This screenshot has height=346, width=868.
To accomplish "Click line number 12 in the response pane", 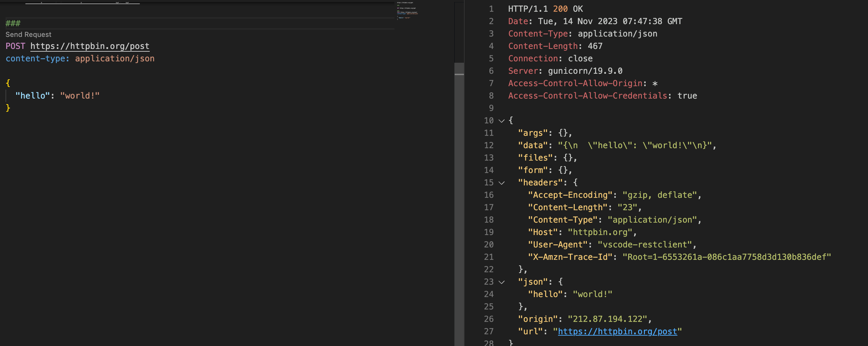I will 489,145.
